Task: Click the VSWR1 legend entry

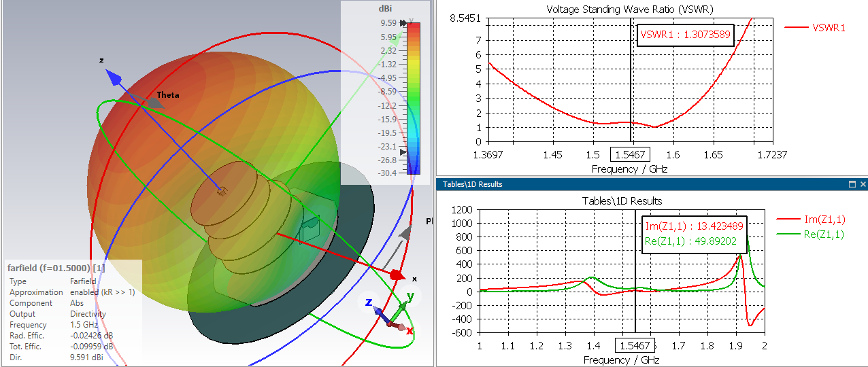Action: (x=815, y=28)
